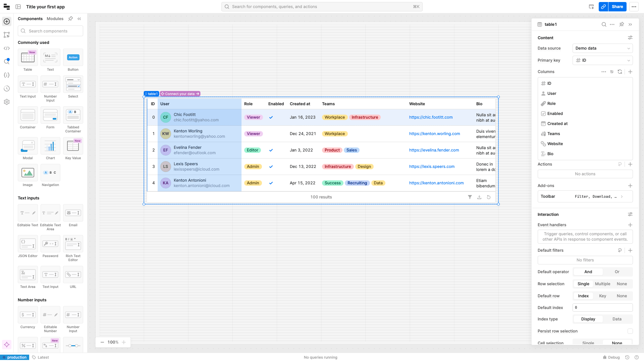Open the Primary key dropdown
644x362 pixels.
point(603,60)
